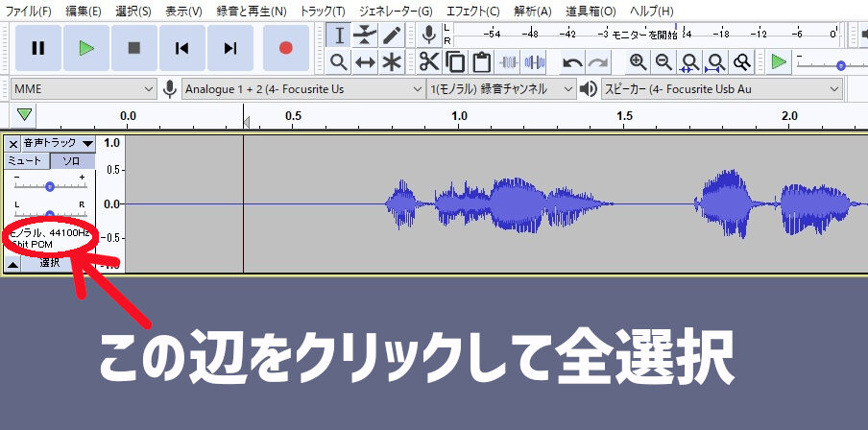The width and height of the screenshot is (868, 430).
Task: Open the 表示(V) menu
Action: pyautogui.click(x=183, y=11)
